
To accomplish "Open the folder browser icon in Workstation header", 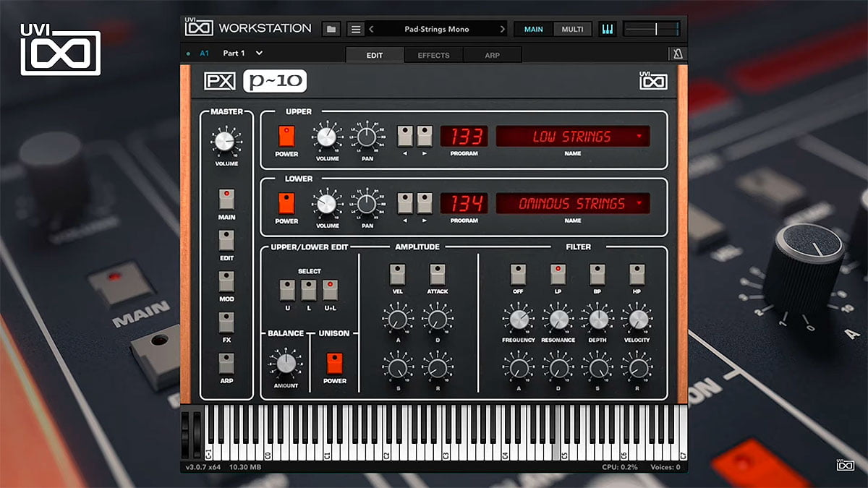I will pos(331,29).
